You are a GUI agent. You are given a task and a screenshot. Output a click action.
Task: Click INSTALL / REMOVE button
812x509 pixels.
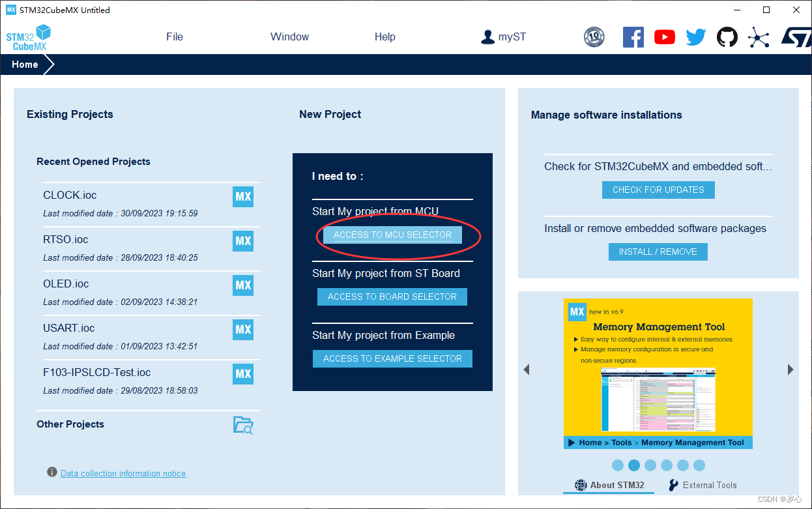658,252
